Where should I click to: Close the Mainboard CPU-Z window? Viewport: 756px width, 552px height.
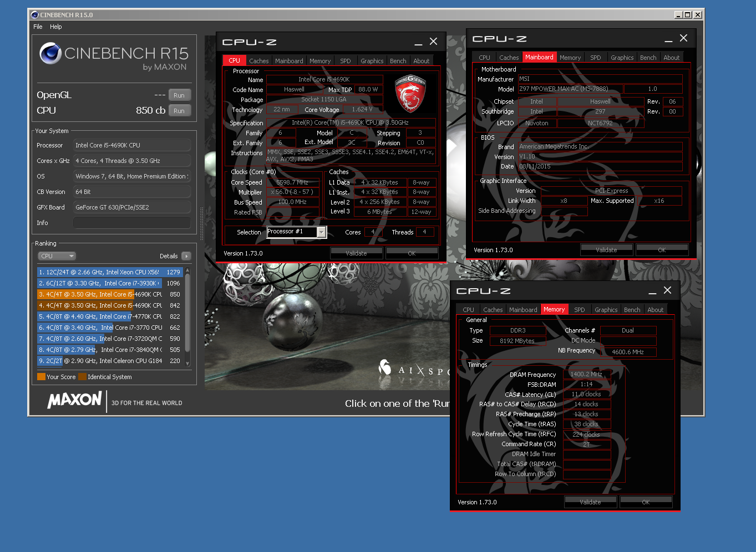pyautogui.click(x=684, y=38)
